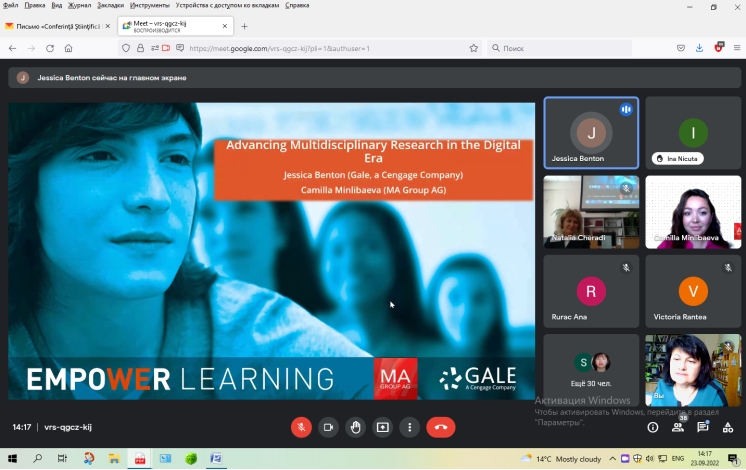
Task: Open a new browser tab
Action: point(244,26)
